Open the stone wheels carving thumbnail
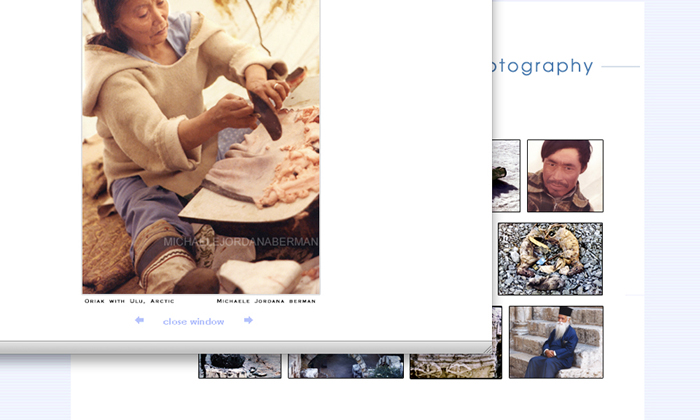The image size is (700, 420). click(455, 367)
